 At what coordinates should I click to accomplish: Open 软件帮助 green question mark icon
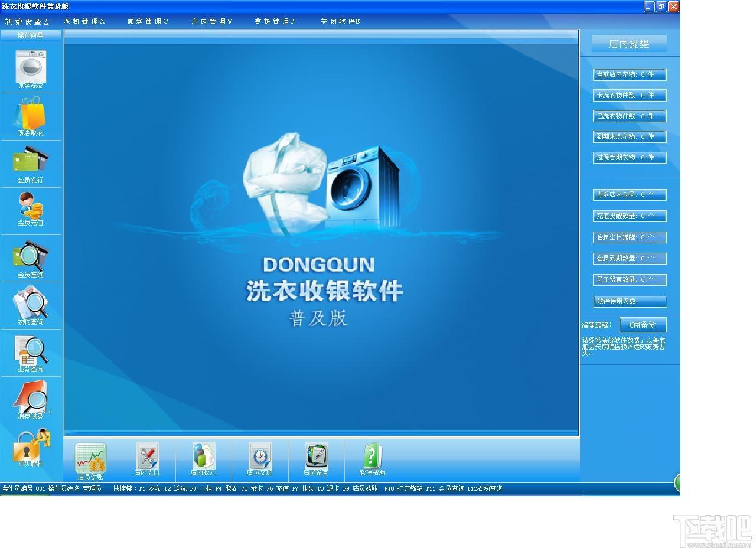pos(372,456)
